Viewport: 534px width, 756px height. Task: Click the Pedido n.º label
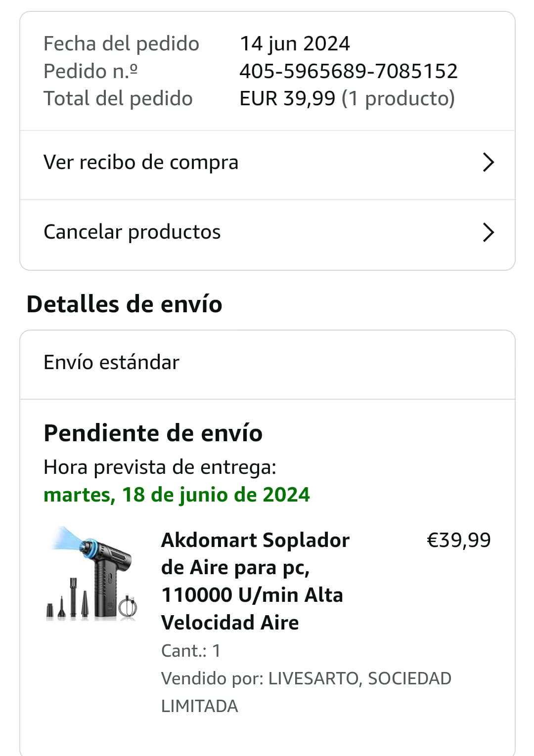90,71
